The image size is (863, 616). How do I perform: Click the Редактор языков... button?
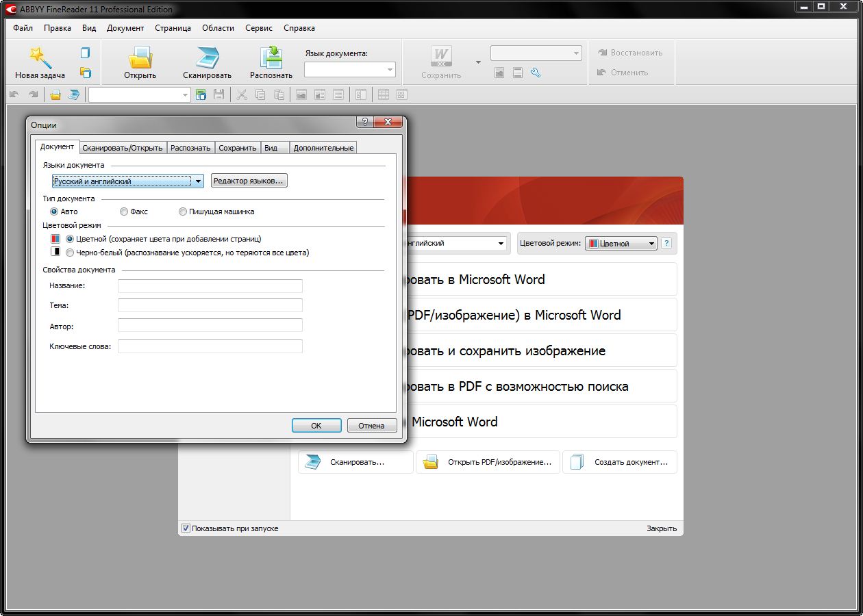tap(249, 181)
